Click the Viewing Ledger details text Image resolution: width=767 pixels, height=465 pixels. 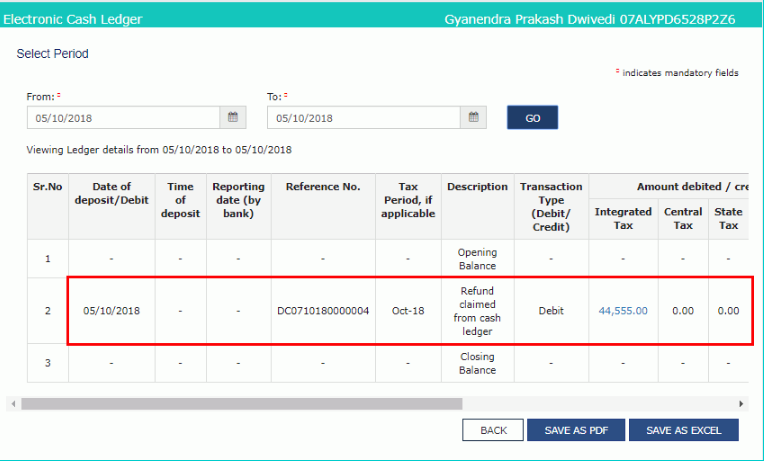click(x=159, y=150)
